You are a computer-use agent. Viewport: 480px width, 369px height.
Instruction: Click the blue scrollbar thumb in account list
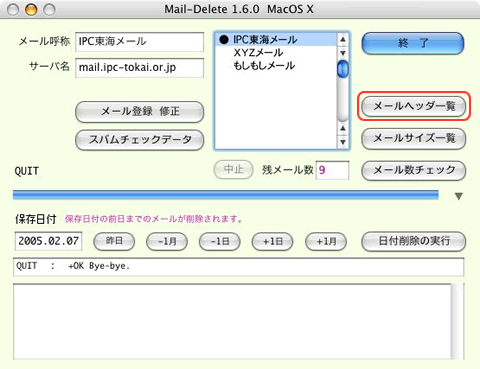pyautogui.click(x=343, y=69)
